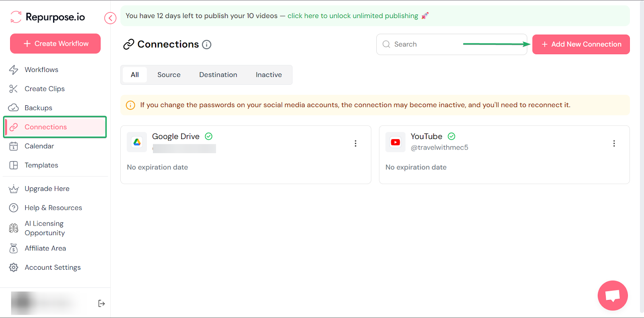This screenshot has width=644, height=318.
Task: Switch to the Destination tab
Action: tap(218, 75)
